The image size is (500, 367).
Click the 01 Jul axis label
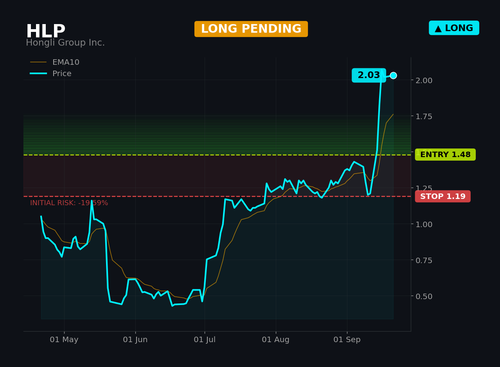point(204,340)
